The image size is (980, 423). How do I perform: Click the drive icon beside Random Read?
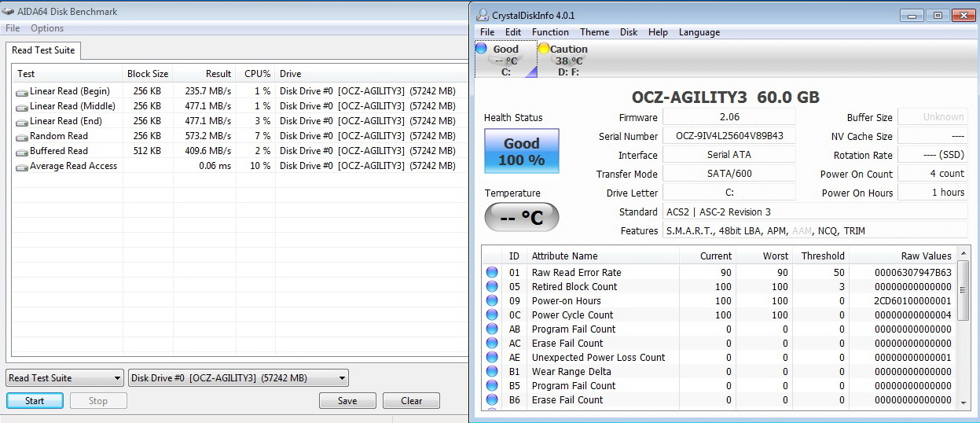click(x=22, y=137)
